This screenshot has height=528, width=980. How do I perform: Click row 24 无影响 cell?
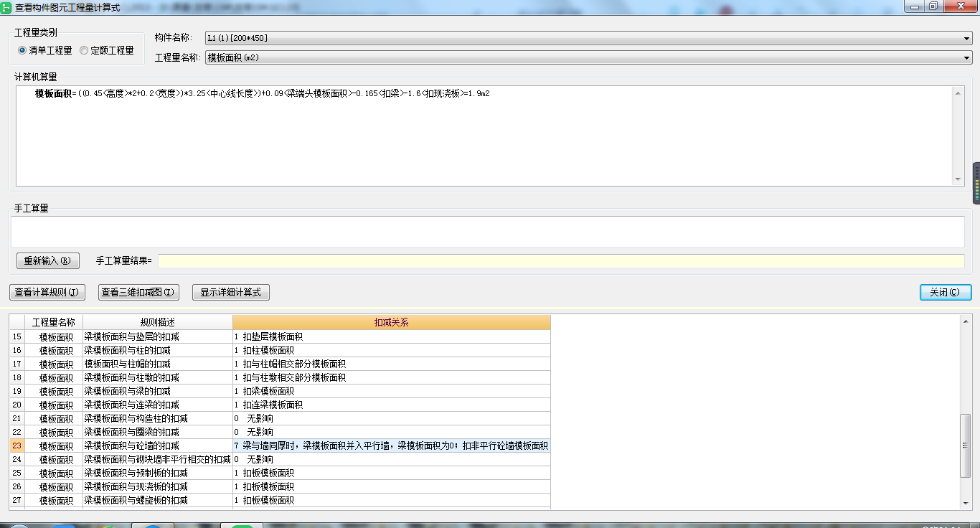click(392, 459)
